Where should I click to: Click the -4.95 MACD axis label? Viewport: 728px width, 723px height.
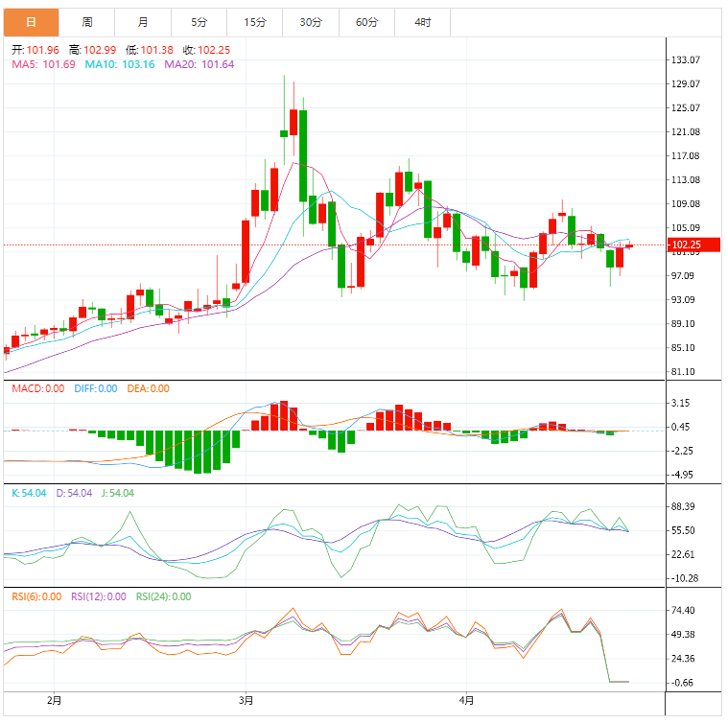[x=682, y=475]
